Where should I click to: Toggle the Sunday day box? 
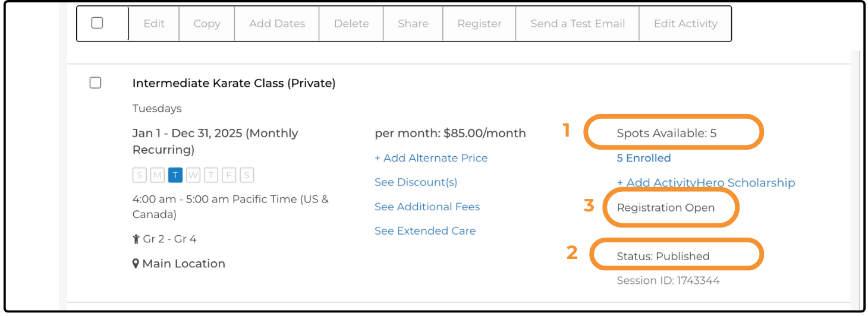tap(139, 175)
